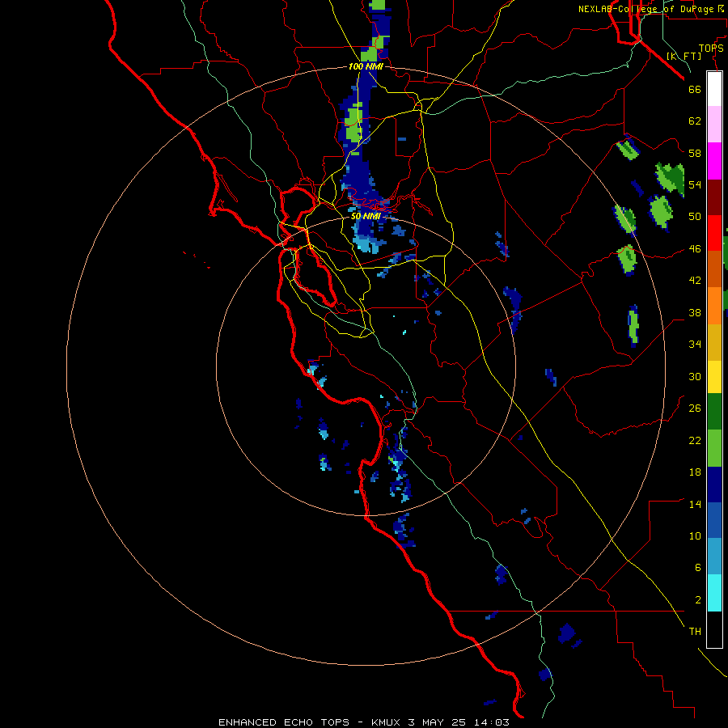Click the 54 value on the scale
728x728 pixels.
[695, 184]
